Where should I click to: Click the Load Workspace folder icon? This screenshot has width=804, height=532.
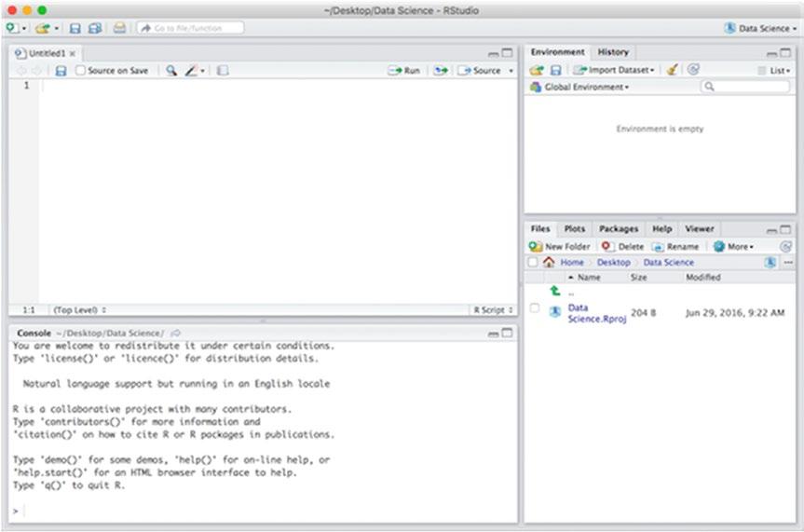537,70
